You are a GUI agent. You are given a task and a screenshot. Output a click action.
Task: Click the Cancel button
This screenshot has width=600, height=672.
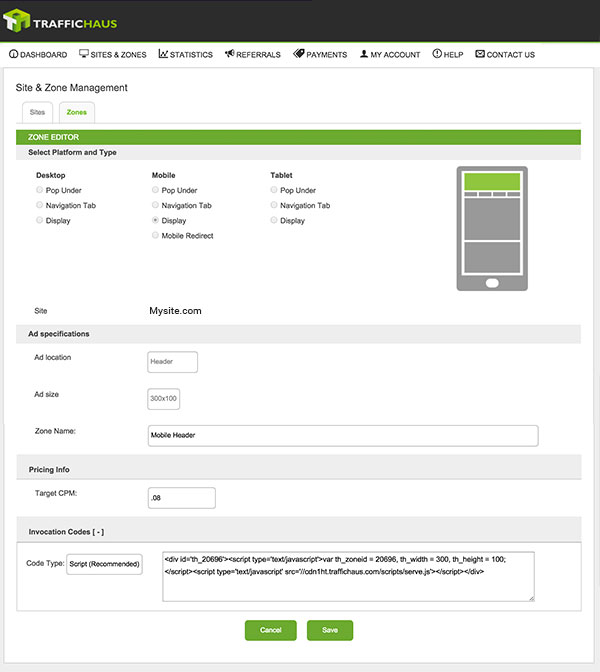(270, 630)
